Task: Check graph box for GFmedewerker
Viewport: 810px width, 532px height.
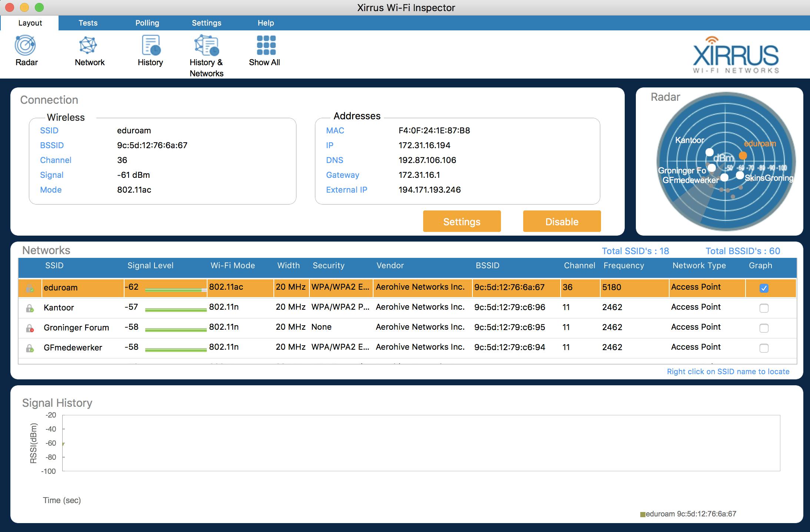Action: pyautogui.click(x=764, y=348)
